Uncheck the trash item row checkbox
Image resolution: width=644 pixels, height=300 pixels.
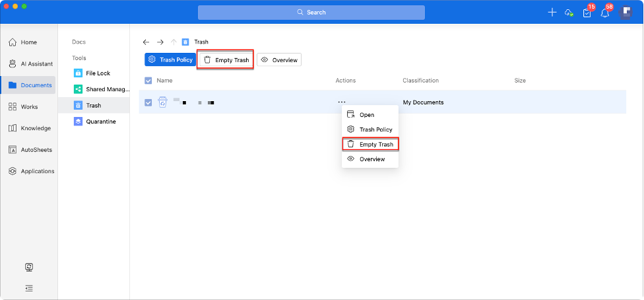tap(148, 102)
